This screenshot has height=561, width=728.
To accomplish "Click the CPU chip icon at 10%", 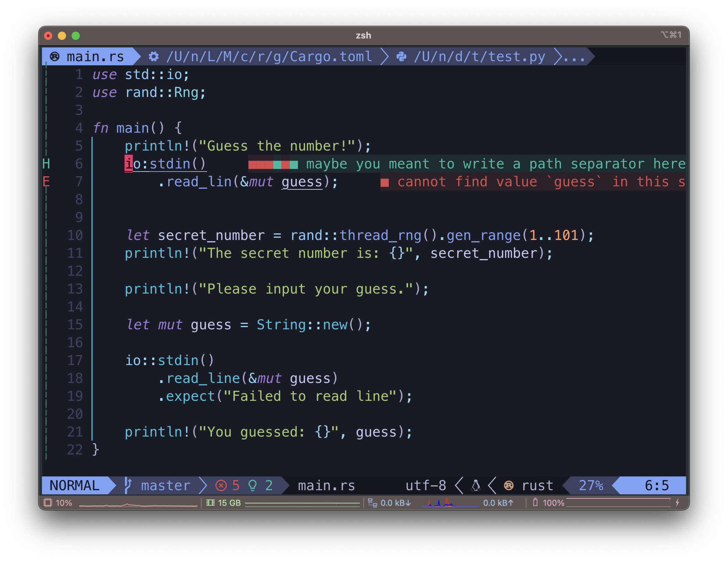I will [48, 503].
